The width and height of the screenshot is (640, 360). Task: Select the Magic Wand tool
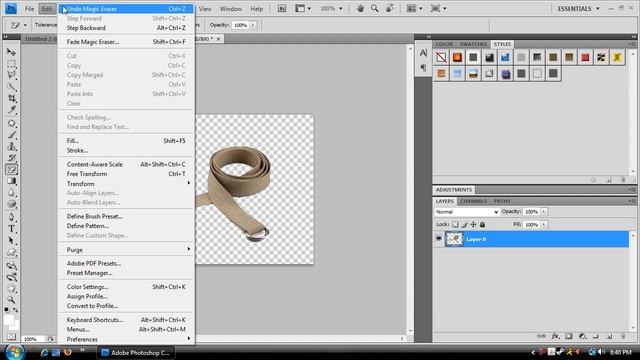coord(11,87)
